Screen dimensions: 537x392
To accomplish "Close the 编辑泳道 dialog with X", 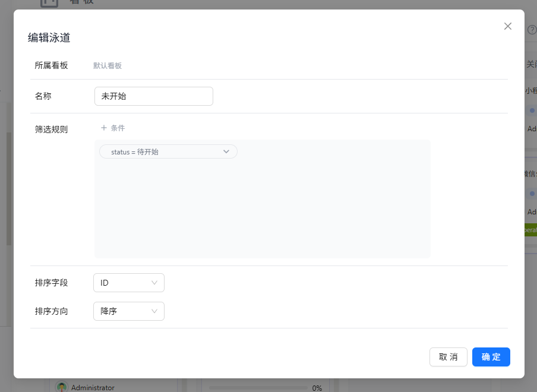I will 507,26.
